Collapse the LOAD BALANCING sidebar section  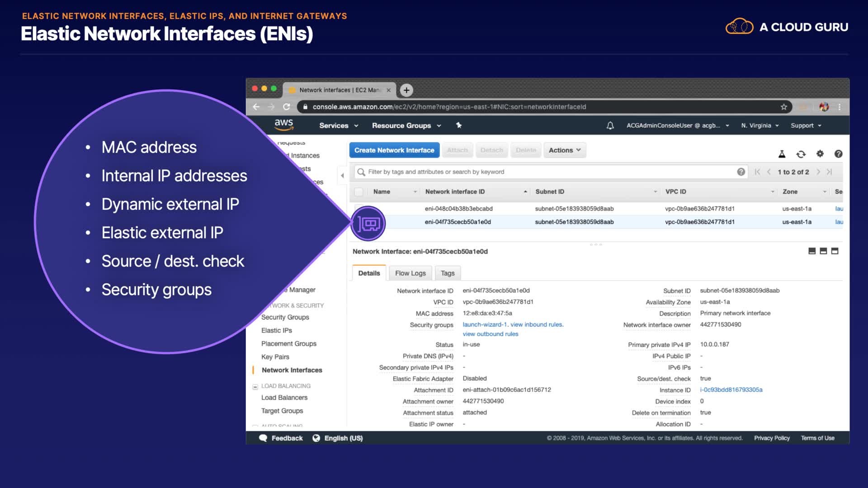point(255,386)
